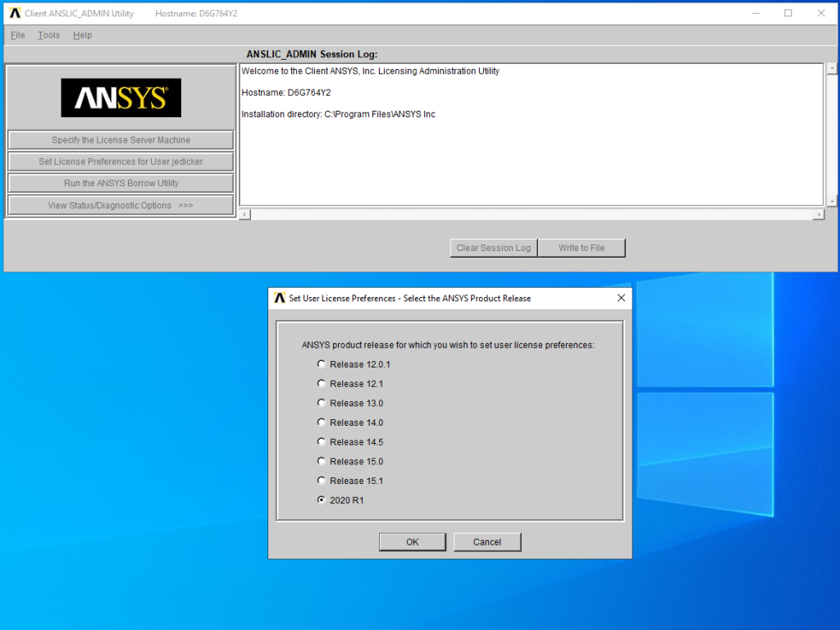This screenshot has height=630, width=840.
Task: Click the Welcome line in session log
Action: click(370, 71)
